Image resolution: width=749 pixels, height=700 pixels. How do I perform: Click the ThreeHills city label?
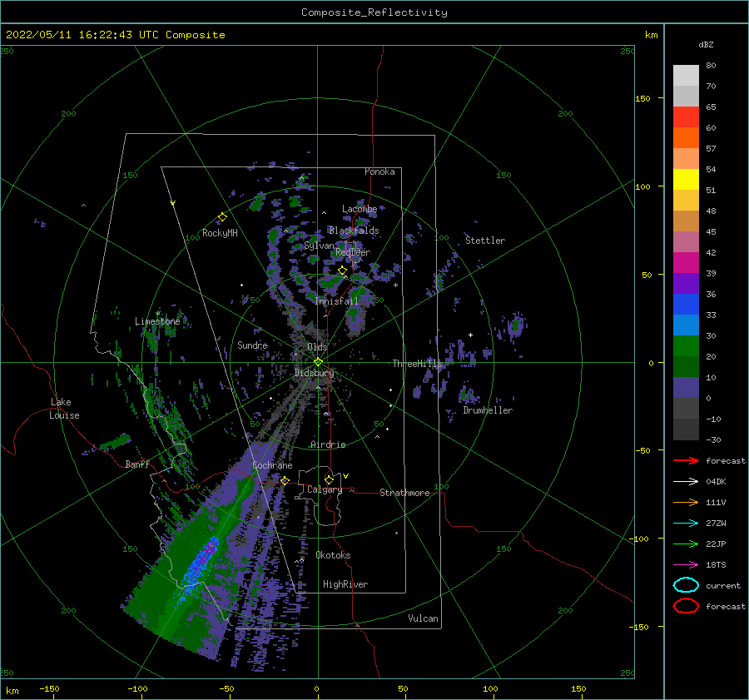pyautogui.click(x=418, y=364)
